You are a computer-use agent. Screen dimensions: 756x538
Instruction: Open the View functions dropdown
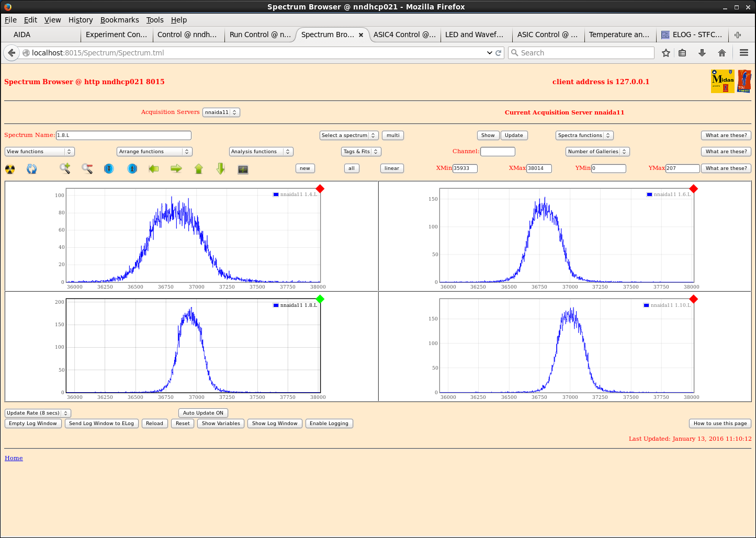click(40, 152)
